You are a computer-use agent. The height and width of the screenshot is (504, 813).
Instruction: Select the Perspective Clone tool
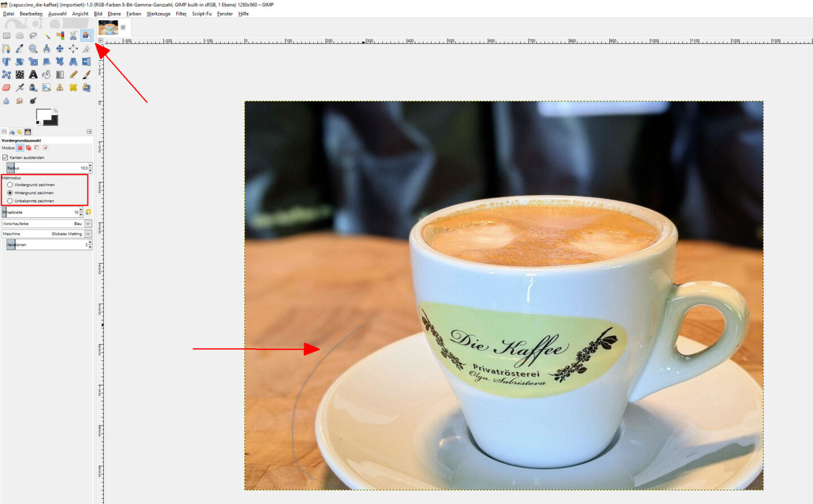[86, 87]
